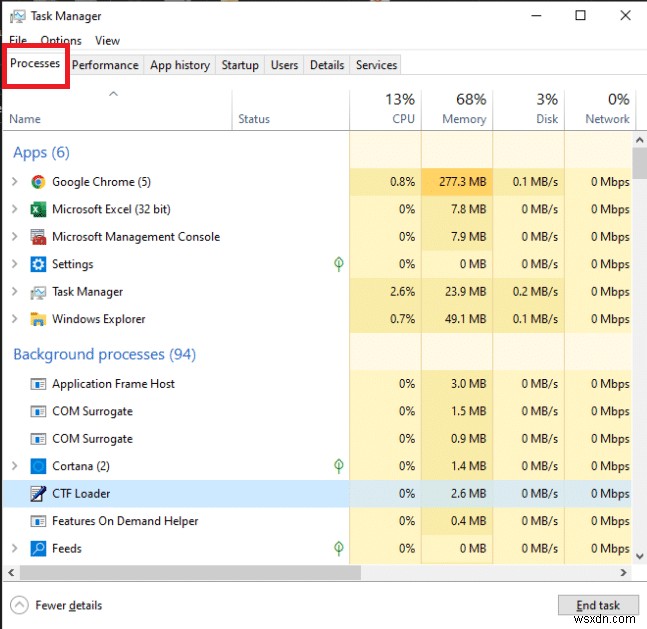Click the Microsoft Management Console icon

[38, 237]
